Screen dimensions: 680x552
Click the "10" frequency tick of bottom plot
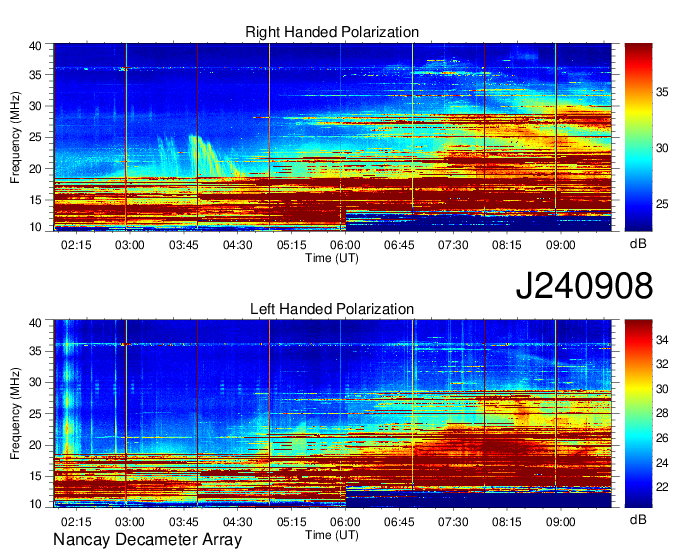(35, 504)
